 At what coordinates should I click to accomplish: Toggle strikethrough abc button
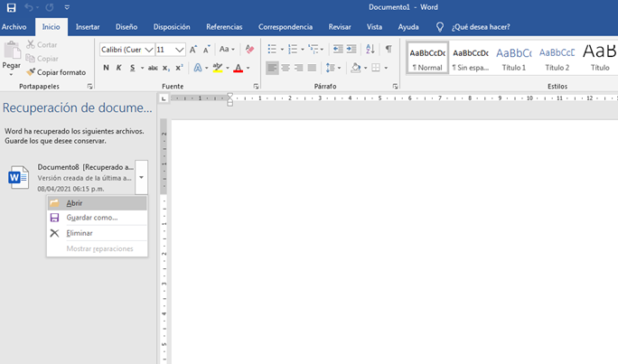[x=153, y=68]
